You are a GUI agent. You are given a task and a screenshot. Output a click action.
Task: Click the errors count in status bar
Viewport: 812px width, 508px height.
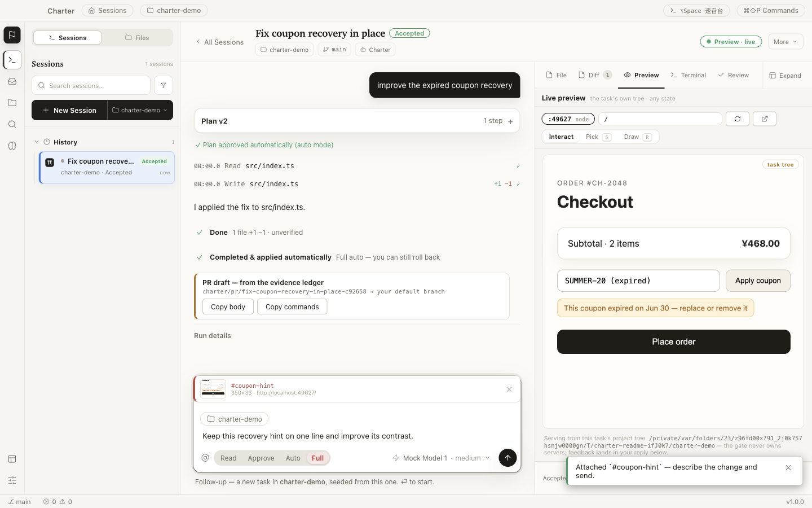coord(50,502)
